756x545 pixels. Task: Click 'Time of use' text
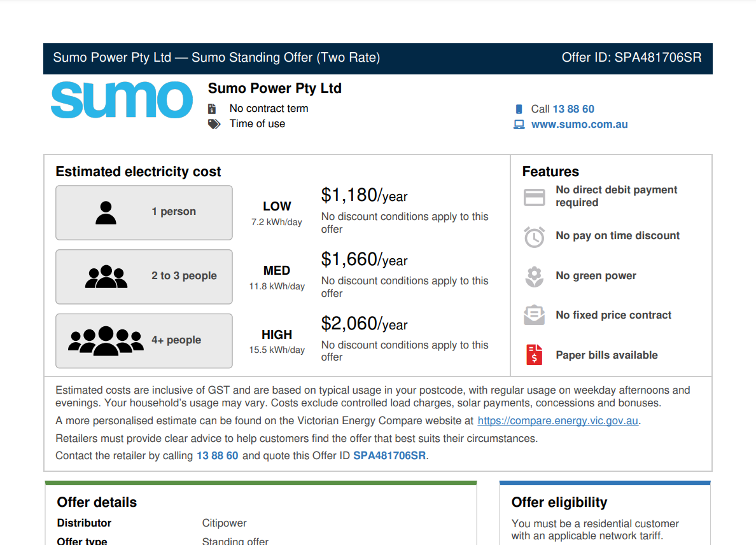click(x=257, y=124)
